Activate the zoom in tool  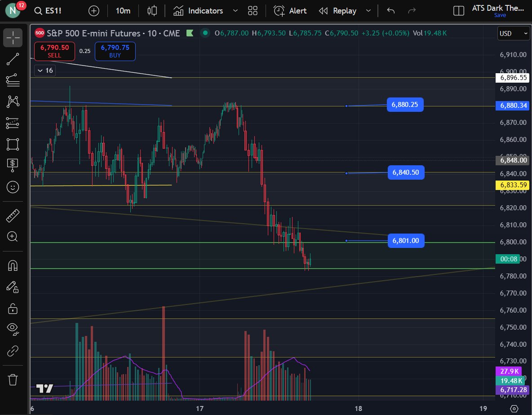click(13, 237)
